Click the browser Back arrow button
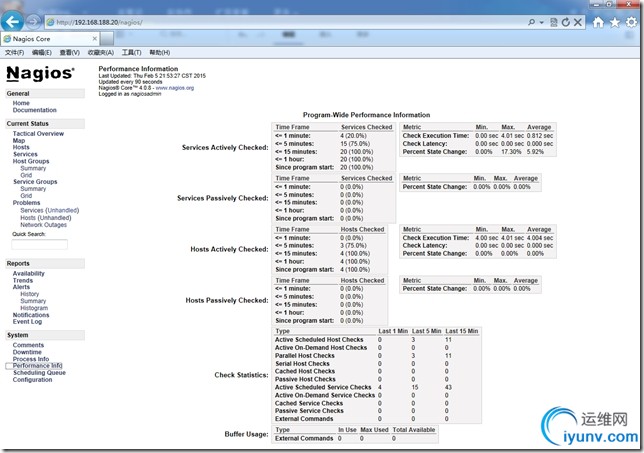 click(12, 21)
